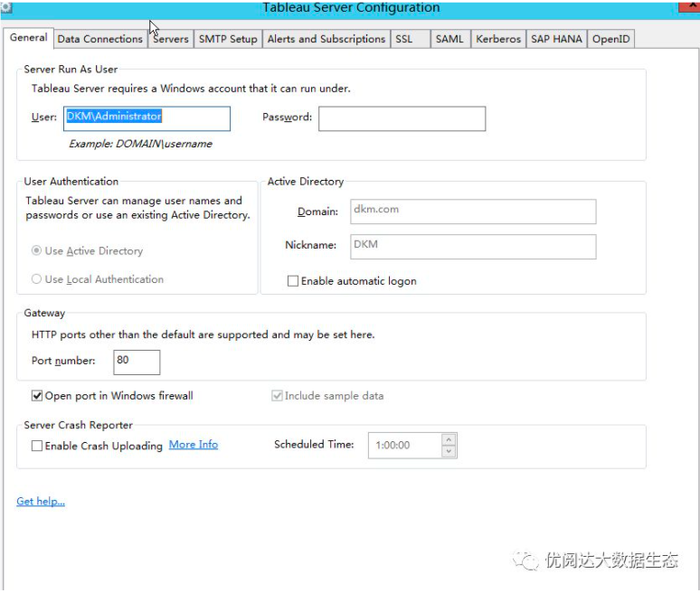Select Use Active Directory radio button
700x593 pixels.
pyautogui.click(x=36, y=250)
